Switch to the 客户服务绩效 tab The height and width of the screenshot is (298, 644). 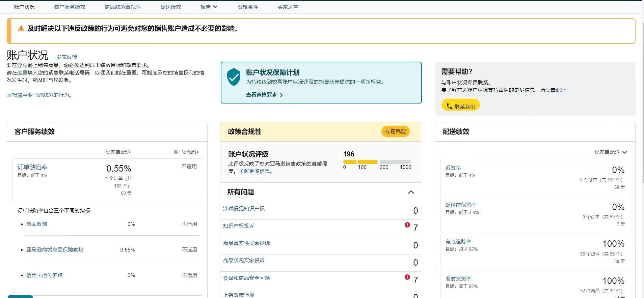70,7
